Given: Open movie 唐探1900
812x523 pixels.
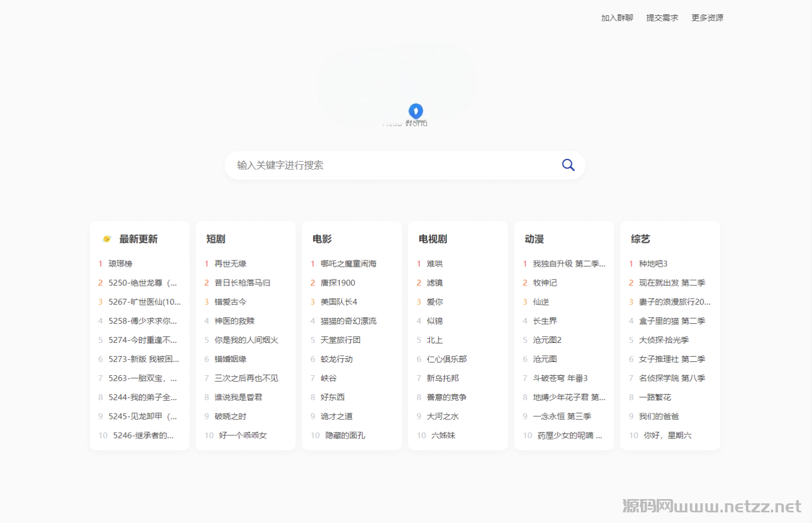Looking at the screenshot, I should pos(338,283).
